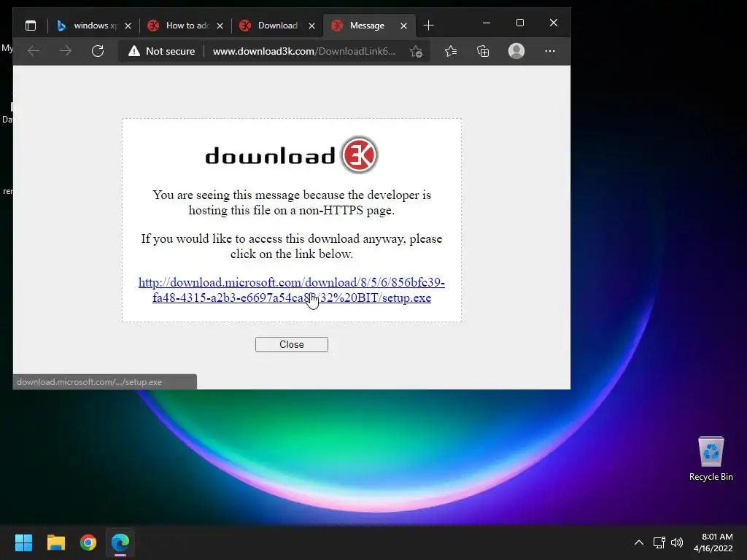Image resolution: width=747 pixels, height=560 pixels.
Task: Maximize the Edge browser window
Action: (519, 23)
